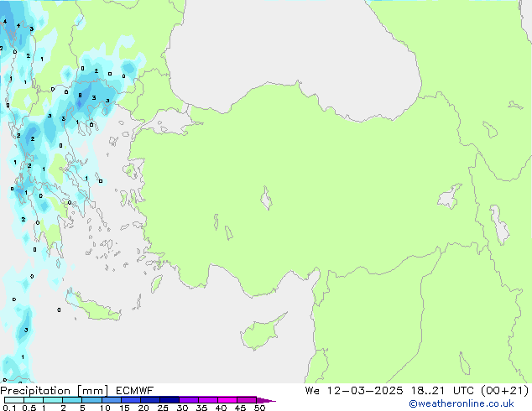Click the 'We 12-03-2025' date text
Image resolution: width=532 pixels, height=411 pixels.
(x=354, y=391)
